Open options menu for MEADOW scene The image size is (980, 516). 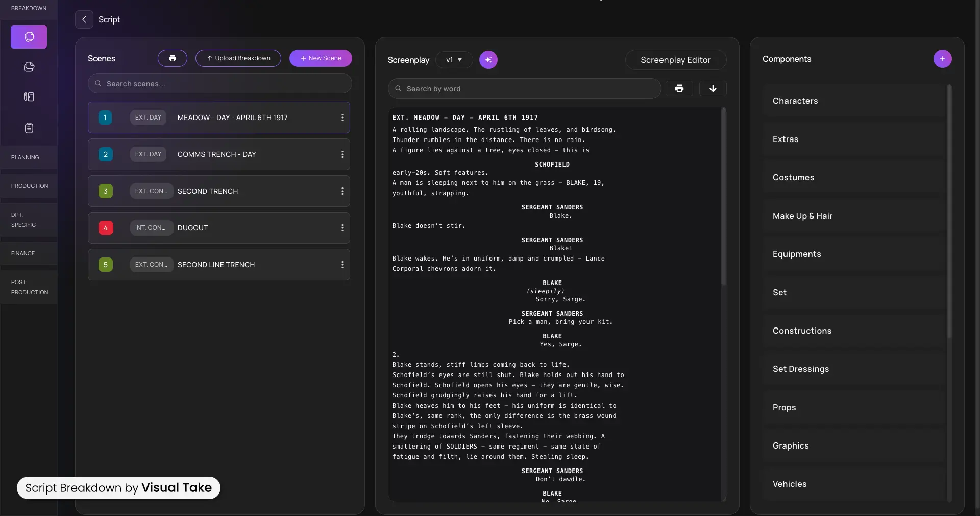click(342, 118)
